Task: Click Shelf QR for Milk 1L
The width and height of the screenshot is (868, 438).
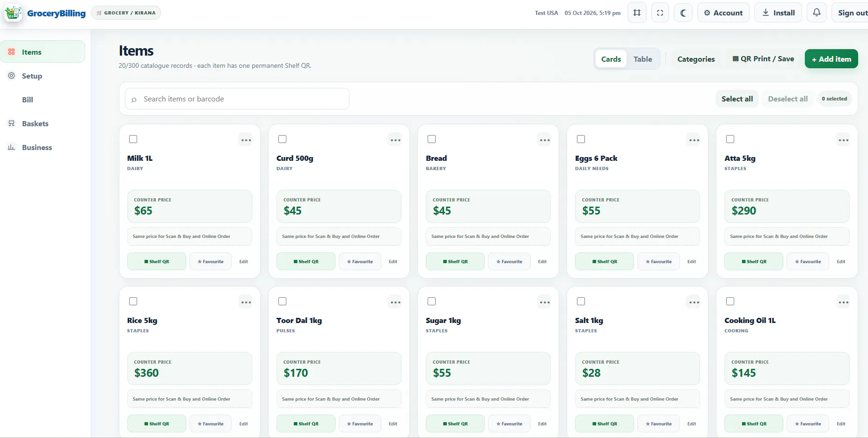Action: 157,261
